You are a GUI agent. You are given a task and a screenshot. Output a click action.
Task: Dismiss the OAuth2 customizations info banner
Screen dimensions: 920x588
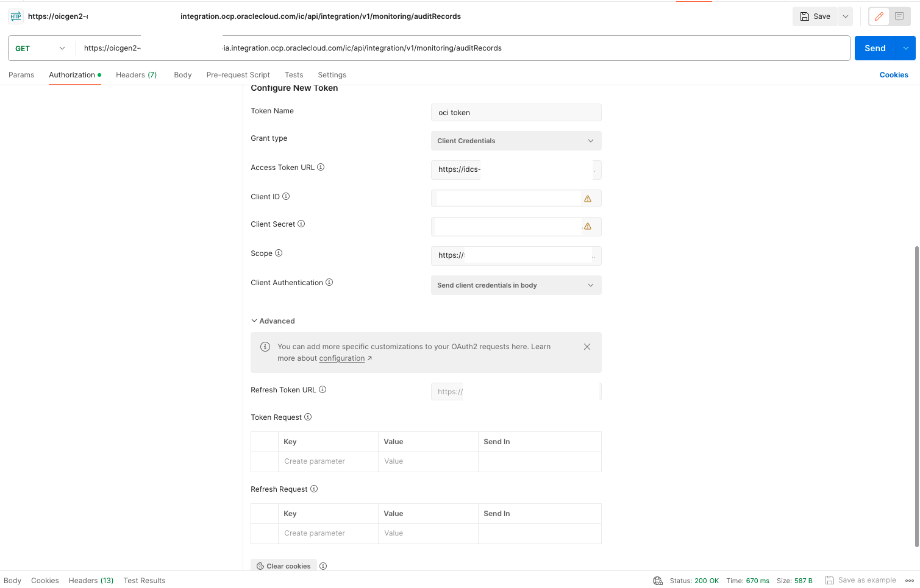(x=587, y=346)
